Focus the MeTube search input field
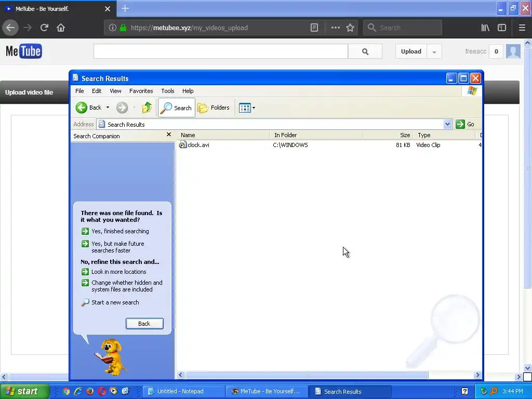The width and height of the screenshot is (532, 399). pos(221,51)
